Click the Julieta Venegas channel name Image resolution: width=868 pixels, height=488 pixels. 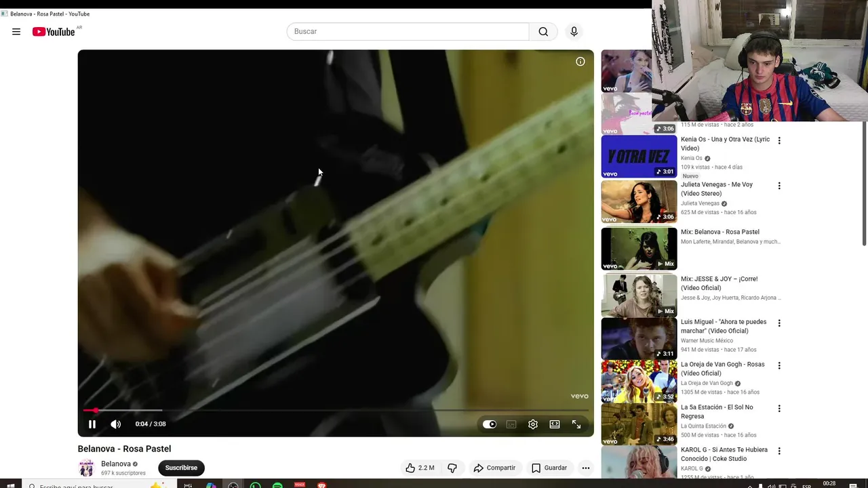click(x=700, y=203)
